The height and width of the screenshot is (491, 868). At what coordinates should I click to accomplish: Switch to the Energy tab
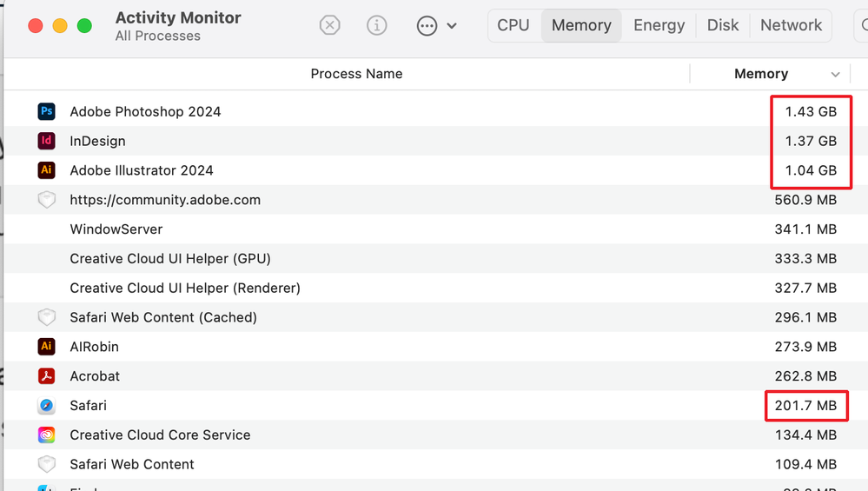coord(659,25)
